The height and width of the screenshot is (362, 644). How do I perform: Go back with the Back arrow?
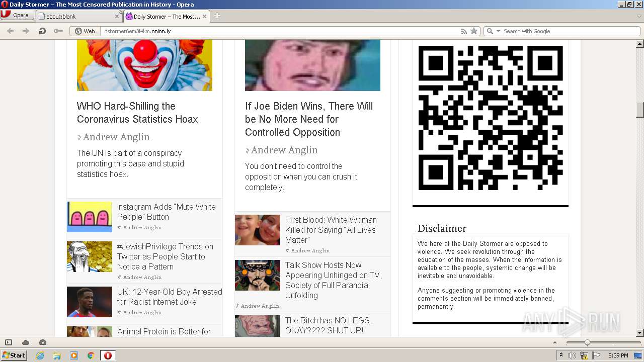click(10, 31)
